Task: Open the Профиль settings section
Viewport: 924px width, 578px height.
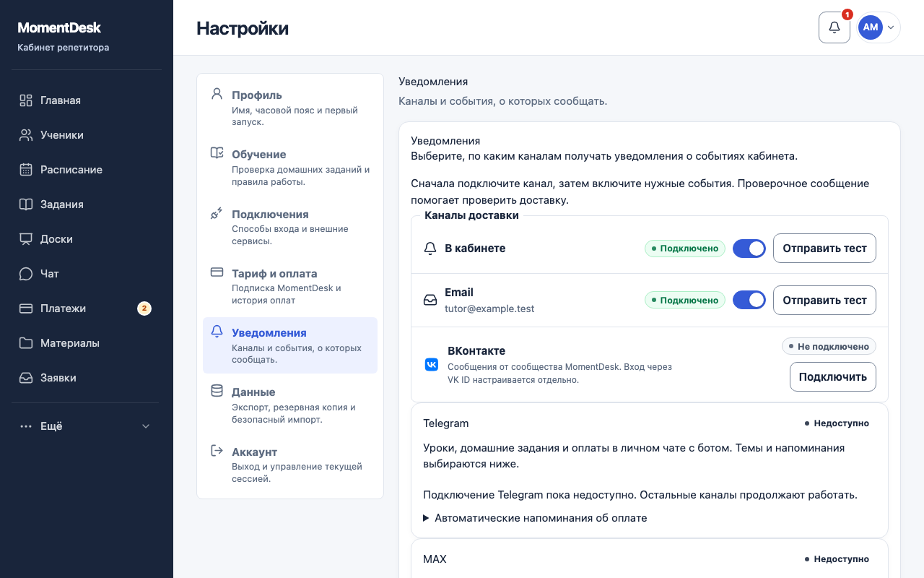Action: tap(290, 108)
